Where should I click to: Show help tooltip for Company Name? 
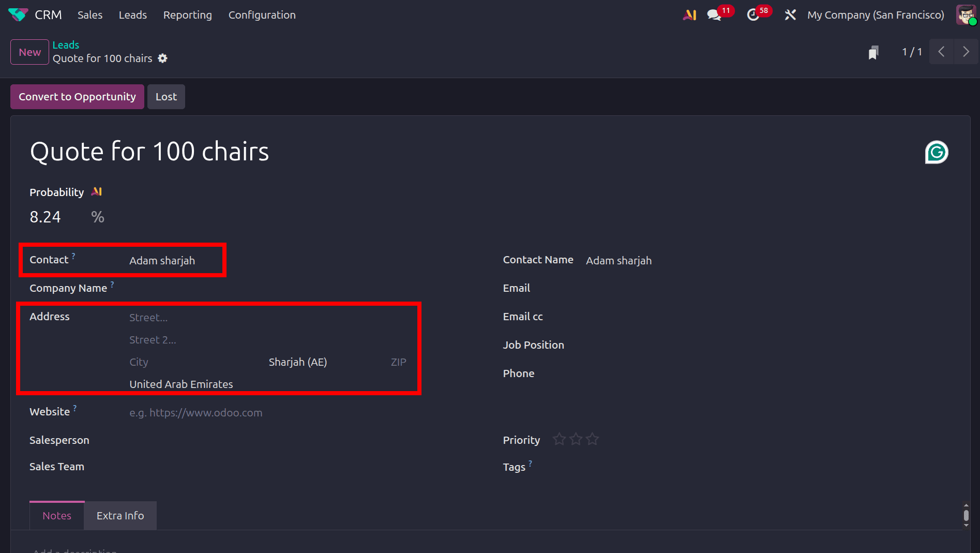pyautogui.click(x=112, y=284)
